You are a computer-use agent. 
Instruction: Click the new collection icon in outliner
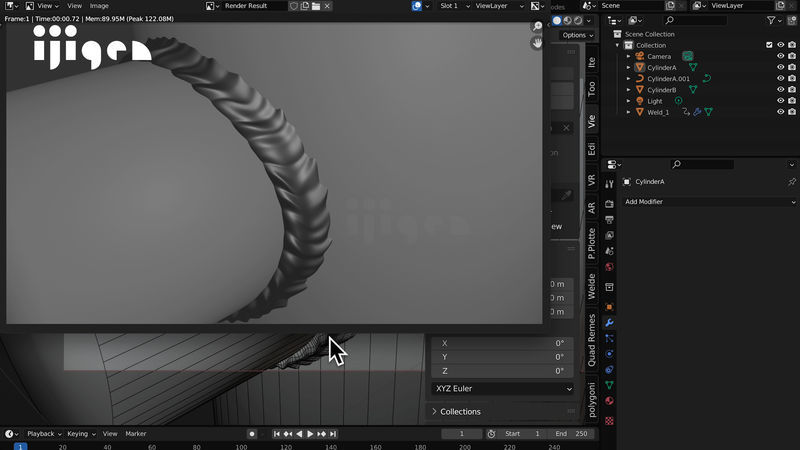(x=792, y=20)
